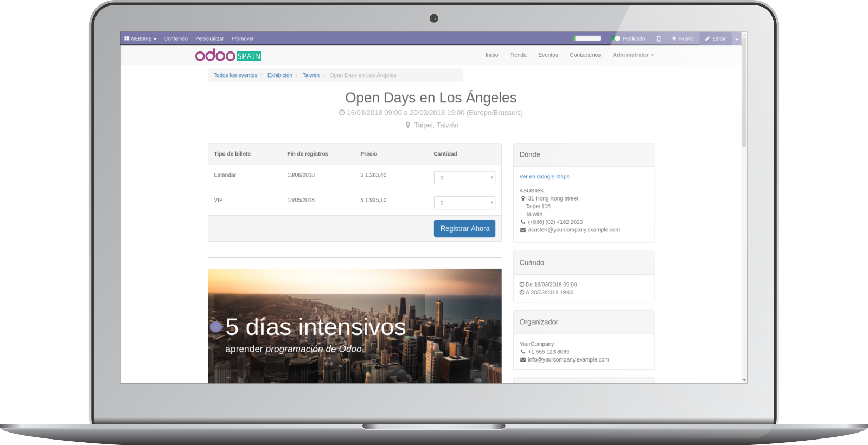Screen dimensions: 868x445
Task: Click the green progress bar in the top bar
Action: (x=587, y=38)
